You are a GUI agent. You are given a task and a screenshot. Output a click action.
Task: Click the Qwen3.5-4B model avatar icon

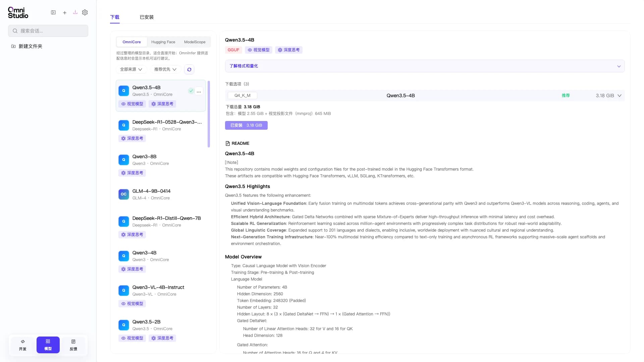[124, 91]
